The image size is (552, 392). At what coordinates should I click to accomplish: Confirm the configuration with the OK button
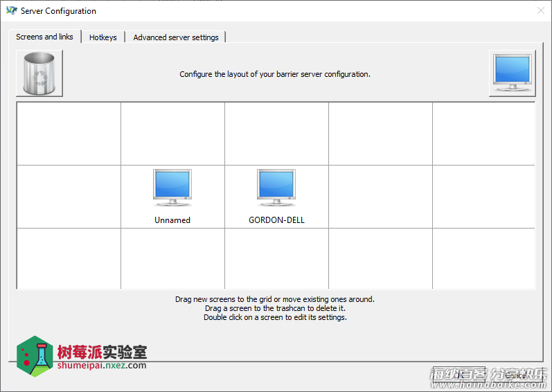click(458, 375)
